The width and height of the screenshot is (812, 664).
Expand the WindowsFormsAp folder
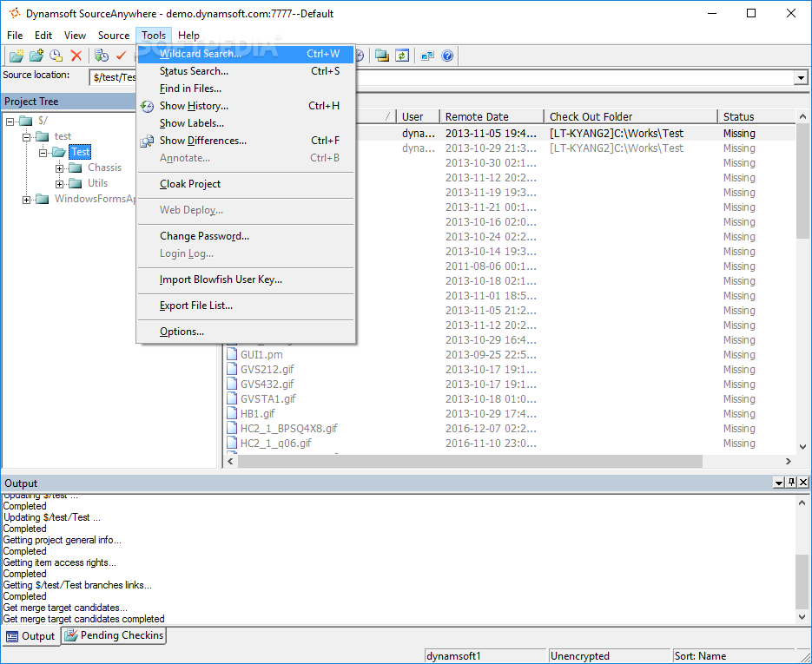tap(26, 200)
